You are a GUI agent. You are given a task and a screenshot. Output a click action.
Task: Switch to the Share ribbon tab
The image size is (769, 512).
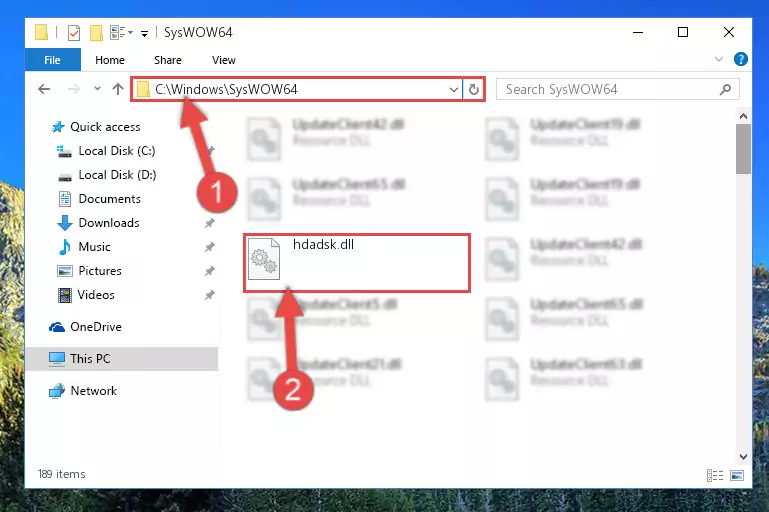tap(168, 60)
